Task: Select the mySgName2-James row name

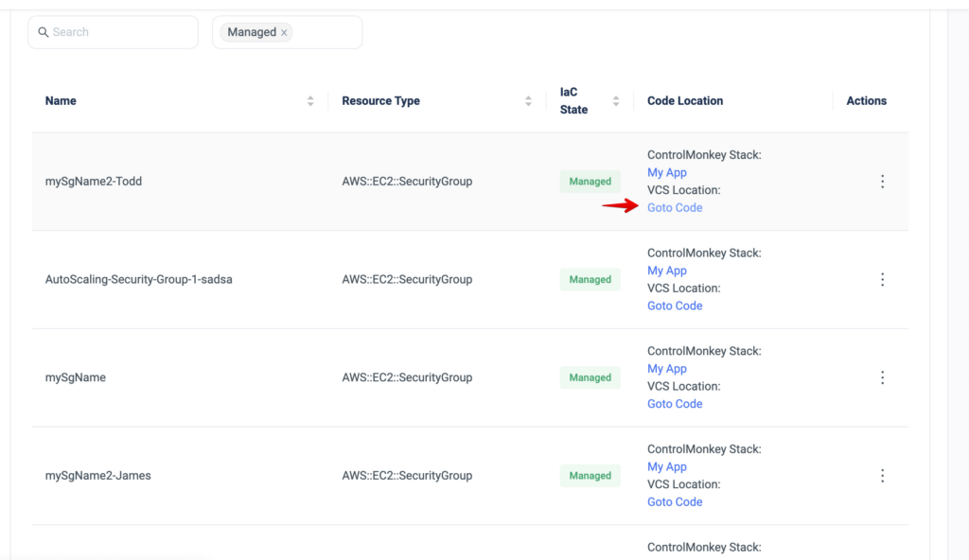Action: click(98, 475)
